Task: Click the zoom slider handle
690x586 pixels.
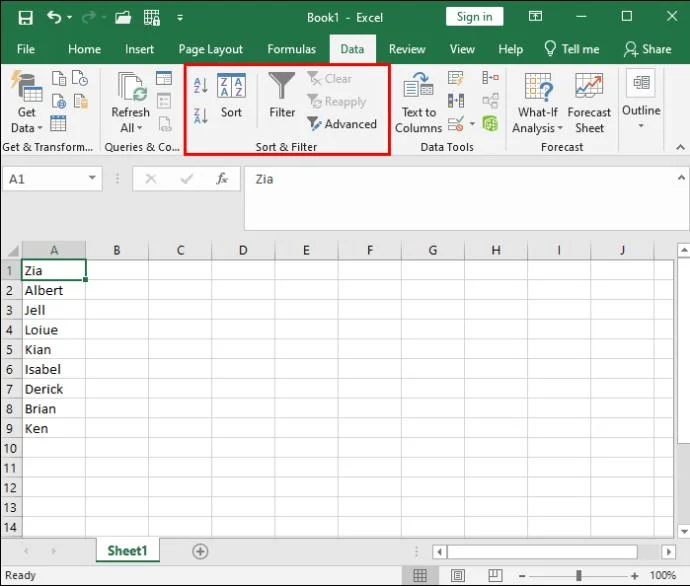Action: coord(579,575)
